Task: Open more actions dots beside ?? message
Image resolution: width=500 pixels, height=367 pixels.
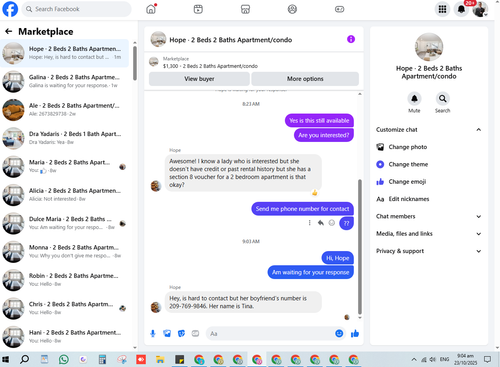Action: [310, 223]
